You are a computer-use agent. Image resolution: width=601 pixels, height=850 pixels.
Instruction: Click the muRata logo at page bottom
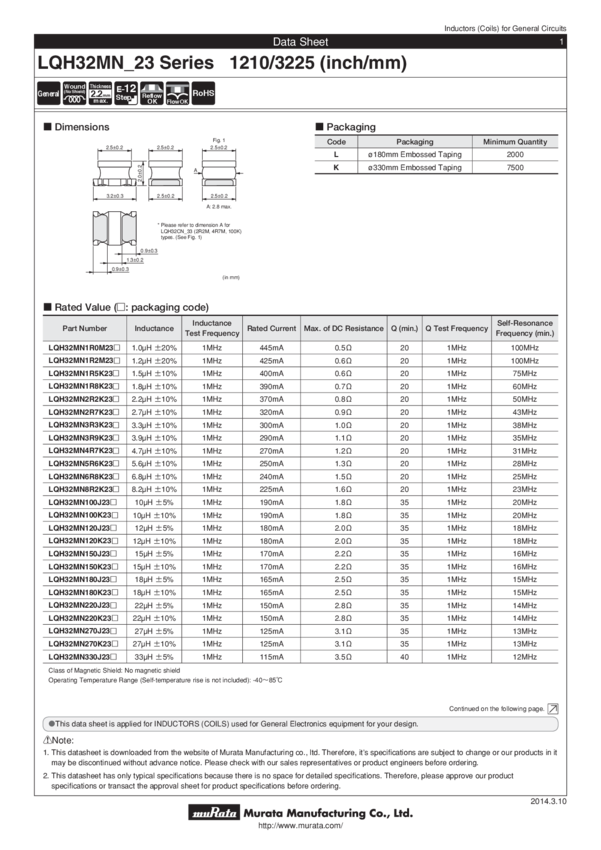pyautogui.click(x=215, y=813)
